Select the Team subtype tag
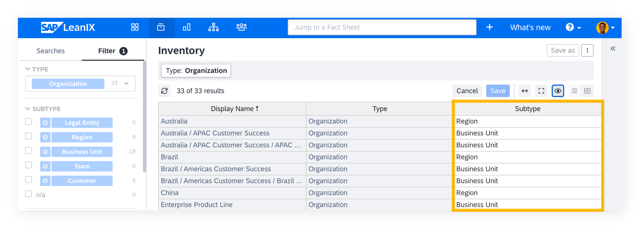This screenshot has width=644, height=233. click(82, 166)
